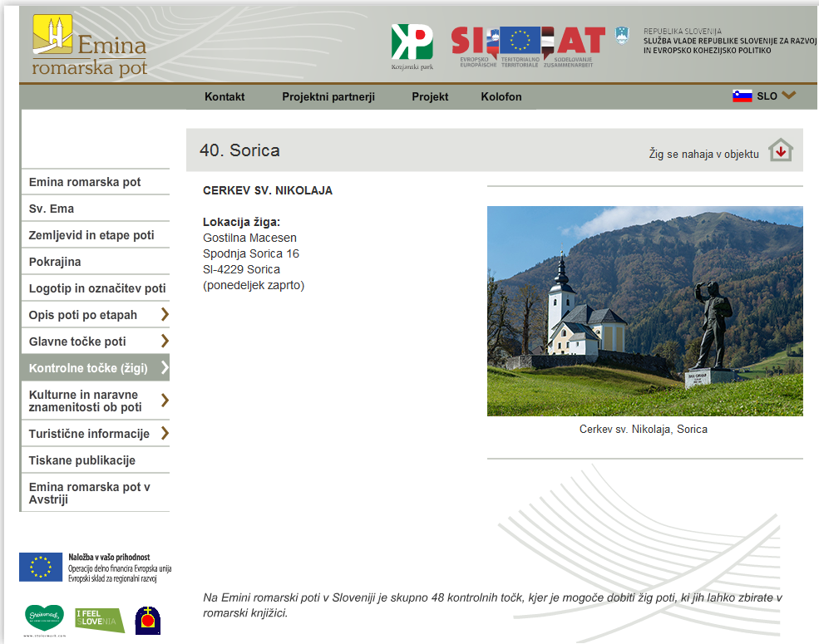The image size is (819, 644).
Task: Open Projektni partnerji in top menu
Action: 328,96
